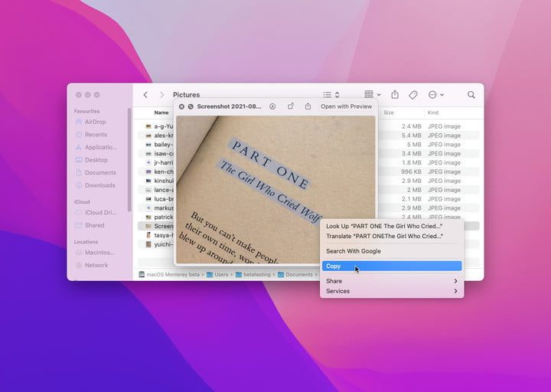Select Downloads in the Finder sidebar
The width and height of the screenshot is (551, 392).
(99, 185)
